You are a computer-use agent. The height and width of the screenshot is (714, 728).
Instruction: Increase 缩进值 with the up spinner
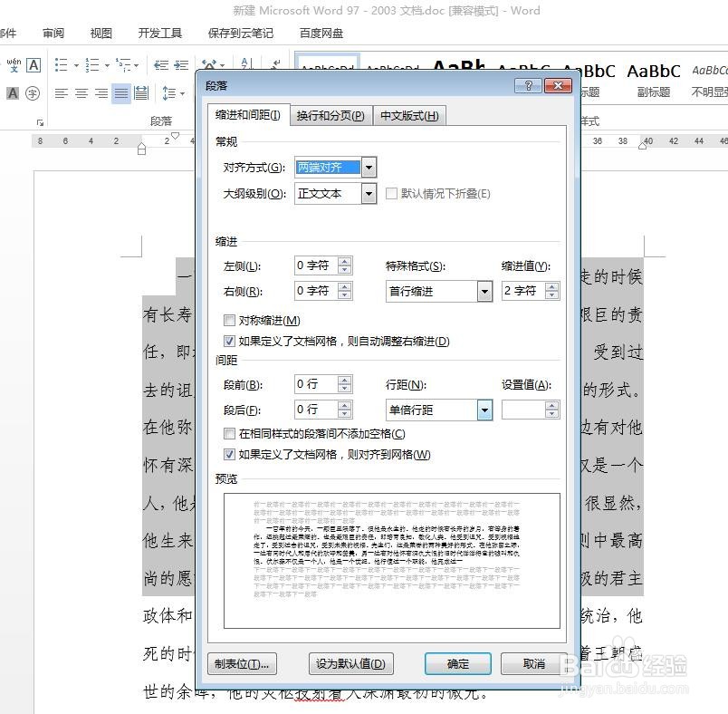[x=551, y=286]
